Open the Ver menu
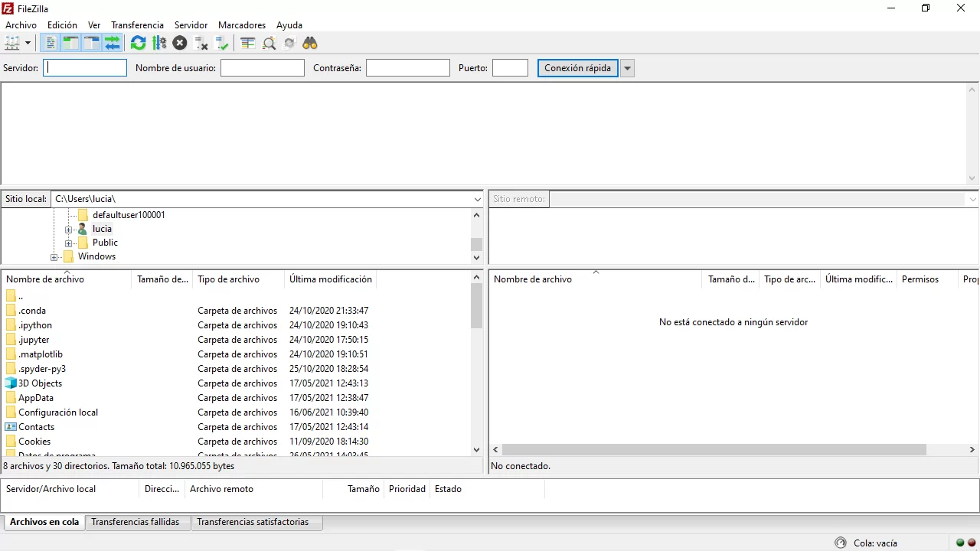The height and width of the screenshot is (551, 980). pyautogui.click(x=94, y=25)
